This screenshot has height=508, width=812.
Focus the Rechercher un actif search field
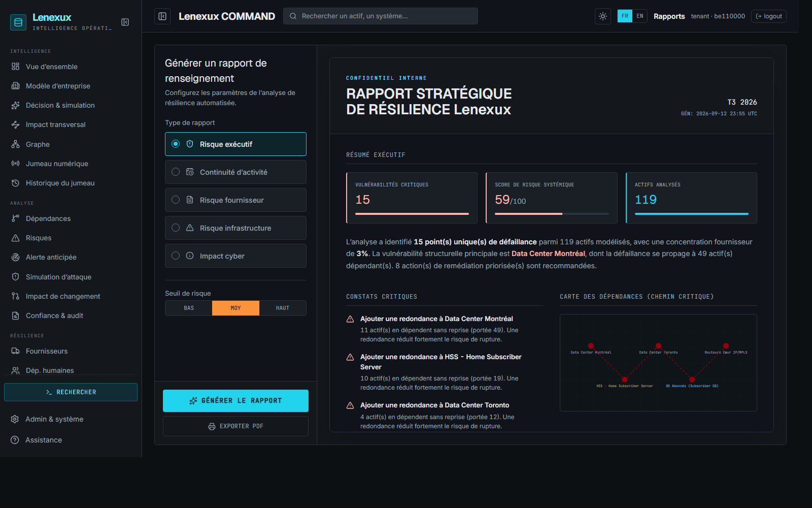[x=381, y=16]
